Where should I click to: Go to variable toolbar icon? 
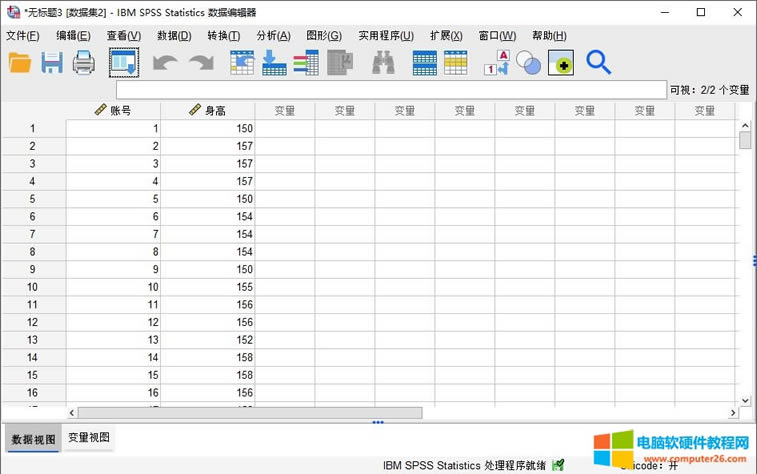pyautogui.click(x=274, y=63)
